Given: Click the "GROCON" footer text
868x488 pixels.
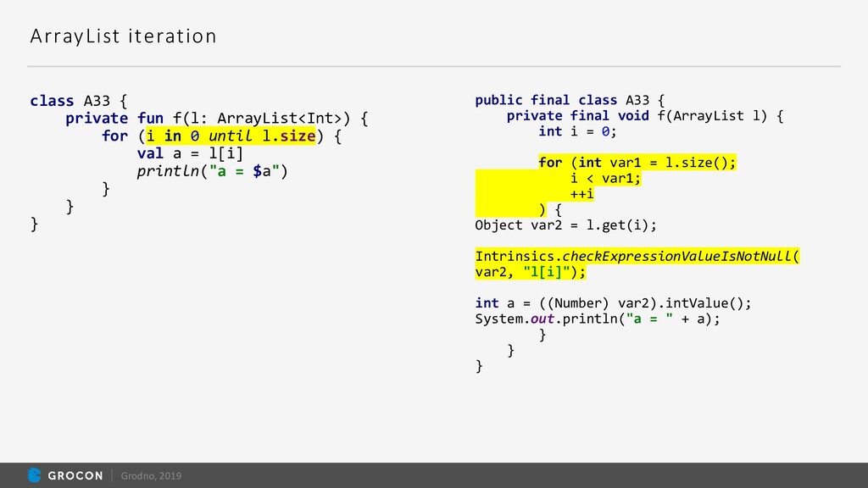Looking at the screenshot, I should [x=75, y=476].
